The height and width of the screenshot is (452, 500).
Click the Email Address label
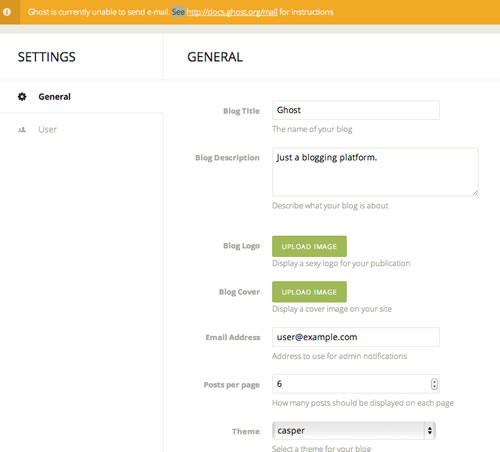[233, 337]
